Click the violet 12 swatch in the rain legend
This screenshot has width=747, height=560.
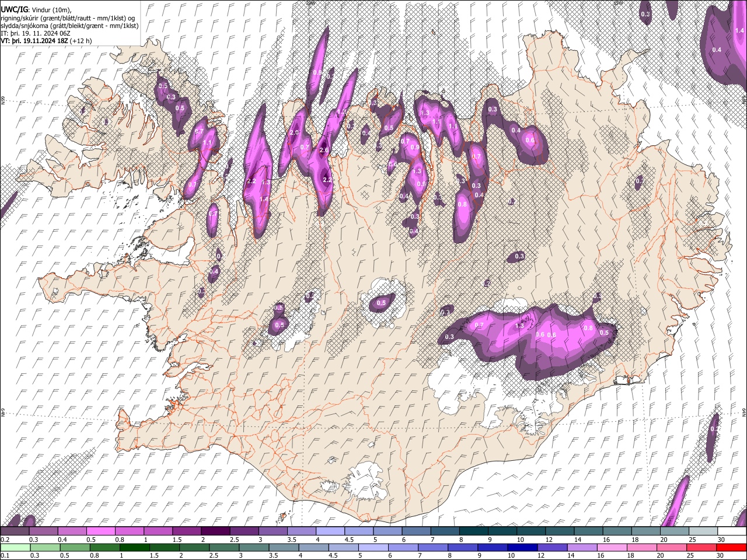552,547
